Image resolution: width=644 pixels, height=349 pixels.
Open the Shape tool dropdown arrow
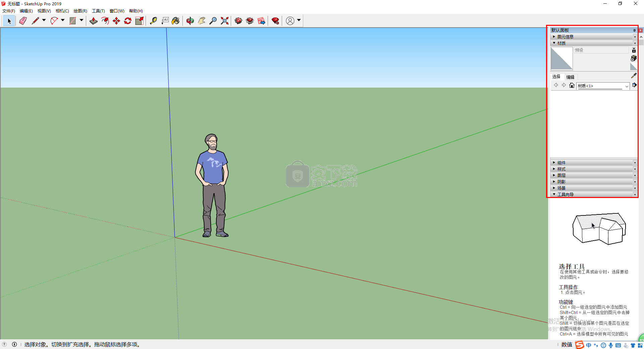(x=82, y=20)
